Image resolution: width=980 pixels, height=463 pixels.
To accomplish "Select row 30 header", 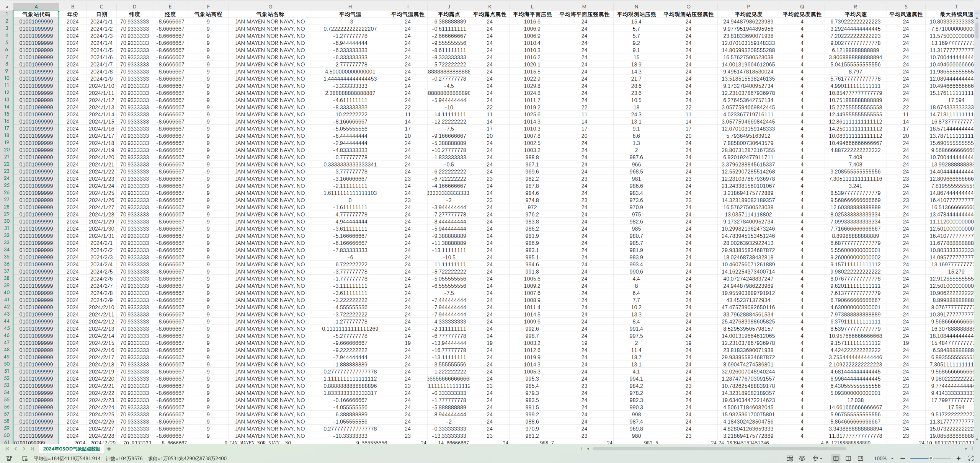I will pos(7,221).
